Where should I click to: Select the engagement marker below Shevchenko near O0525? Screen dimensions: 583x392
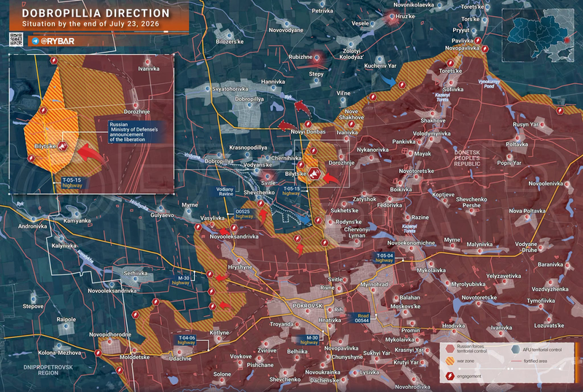[260, 204]
